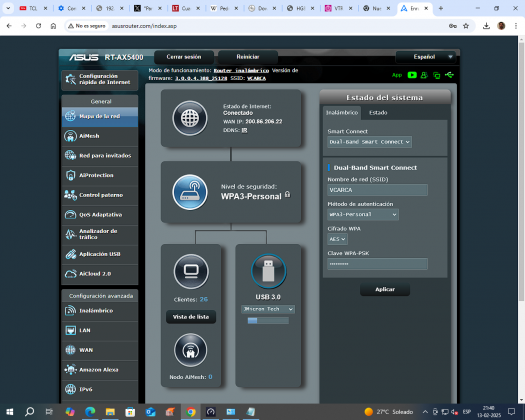
Task: Click the DDNS status icon
Action: click(244, 130)
